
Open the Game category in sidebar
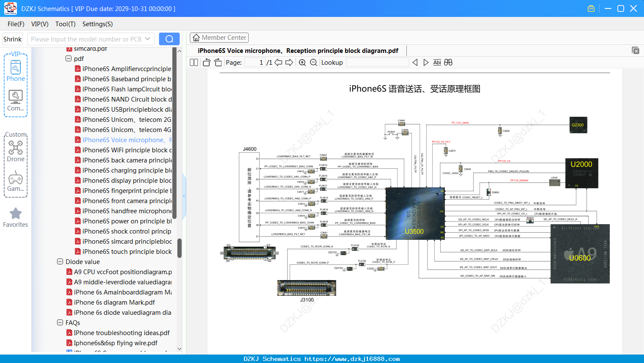[x=16, y=181]
